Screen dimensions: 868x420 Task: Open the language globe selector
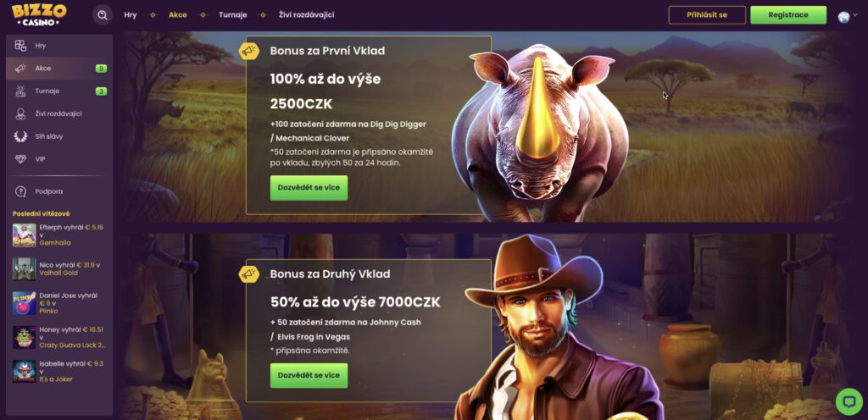click(843, 17)
